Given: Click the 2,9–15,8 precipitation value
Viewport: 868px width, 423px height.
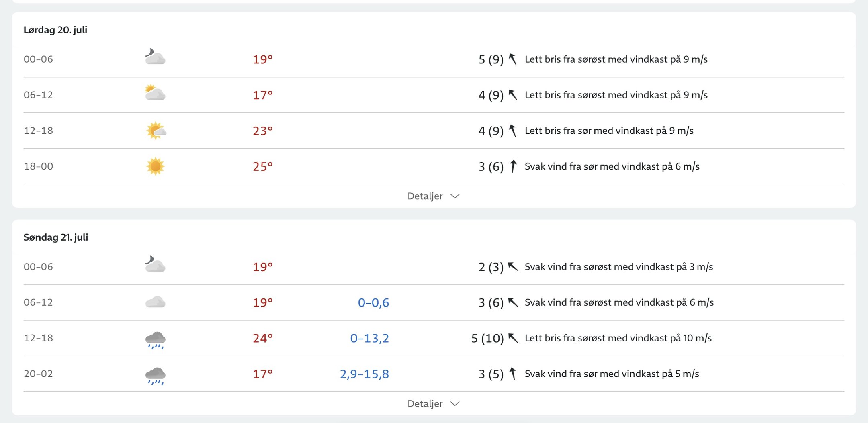Looking at the screenshot, I should pos(364,374).
